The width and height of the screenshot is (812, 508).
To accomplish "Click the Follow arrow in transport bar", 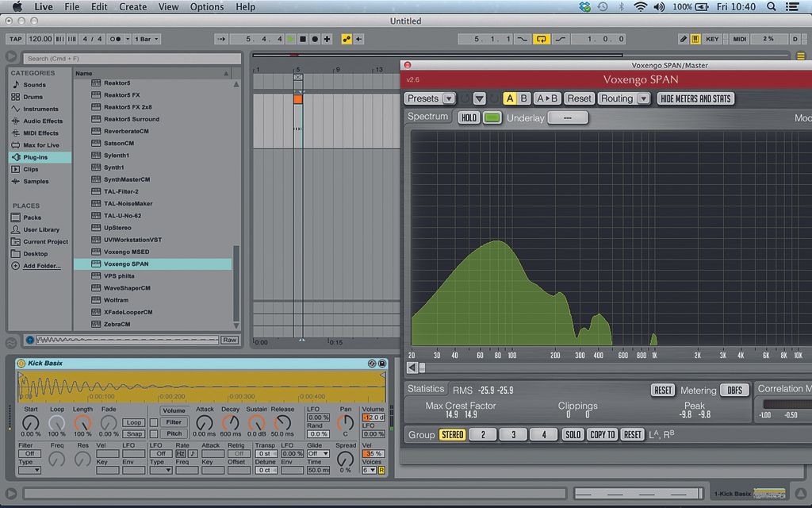I will click(222, 39).
